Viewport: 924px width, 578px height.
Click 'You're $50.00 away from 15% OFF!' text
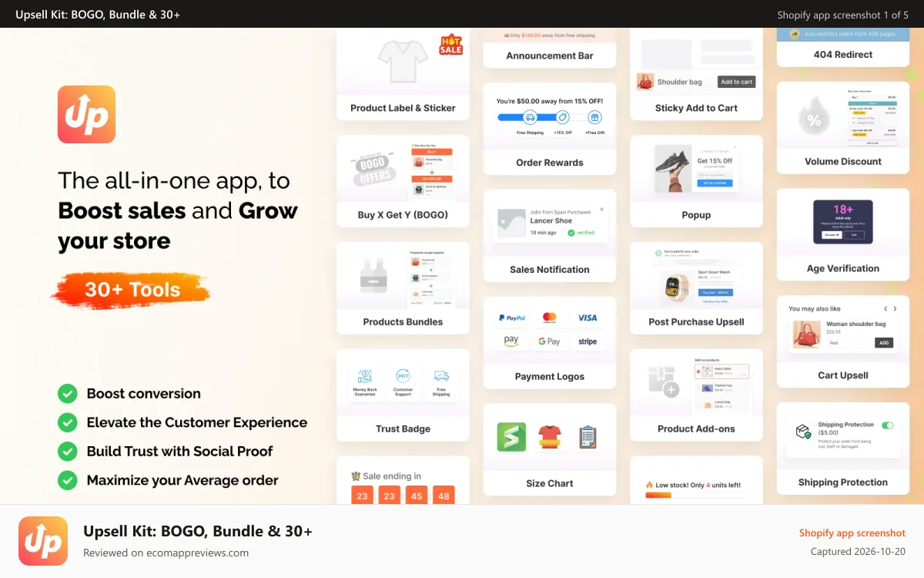point(550,101)
